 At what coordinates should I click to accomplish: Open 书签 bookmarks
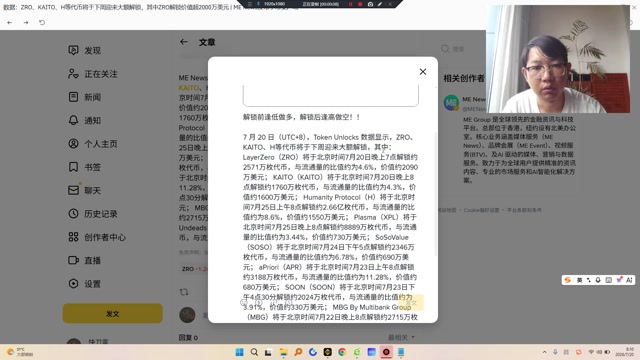pos(84,167)
